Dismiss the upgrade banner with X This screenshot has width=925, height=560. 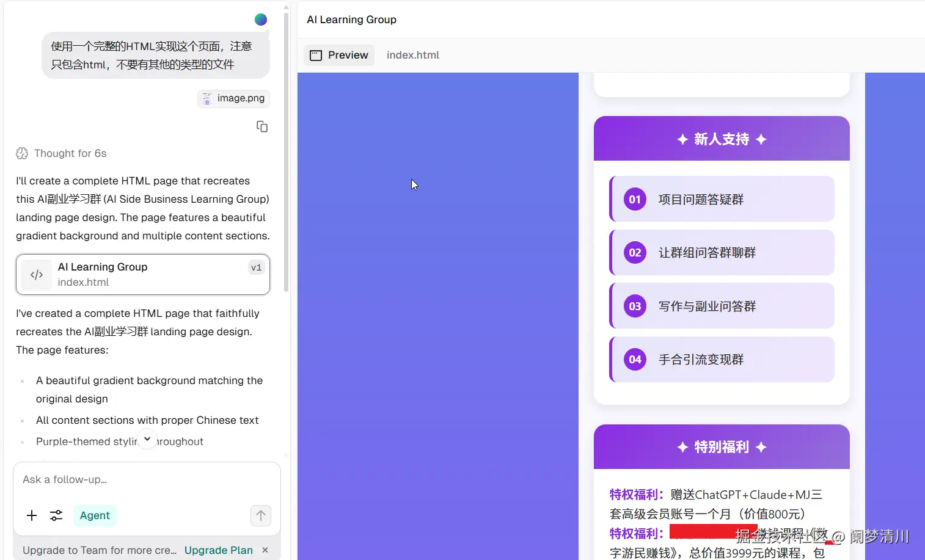tap(265, 550)
